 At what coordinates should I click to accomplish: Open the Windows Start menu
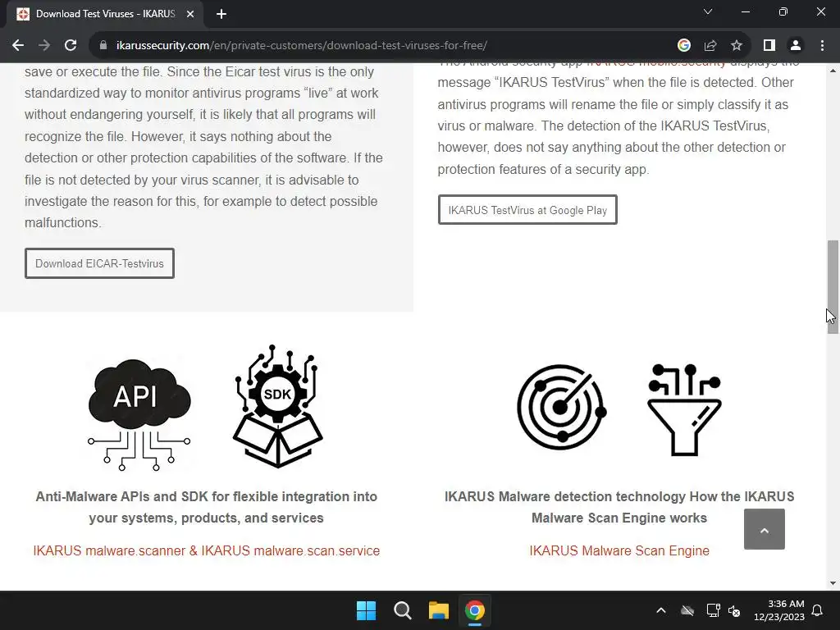[x=367, y=610]
